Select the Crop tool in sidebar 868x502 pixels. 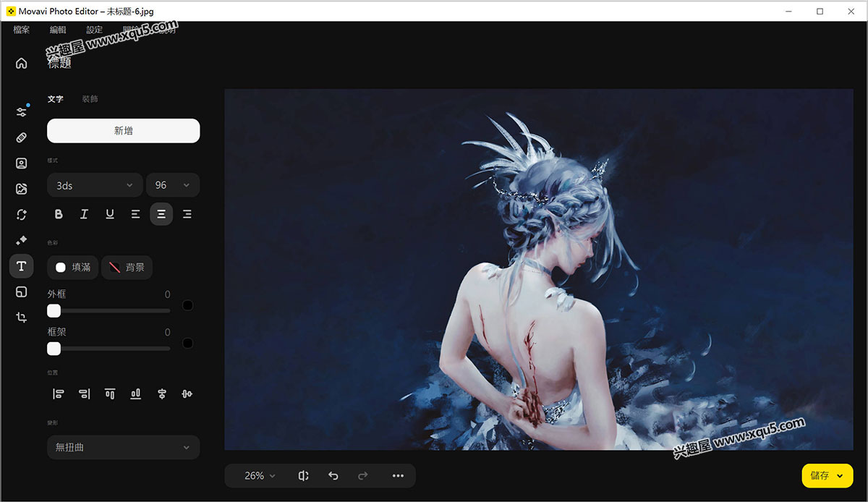click(x=22, y=318)
